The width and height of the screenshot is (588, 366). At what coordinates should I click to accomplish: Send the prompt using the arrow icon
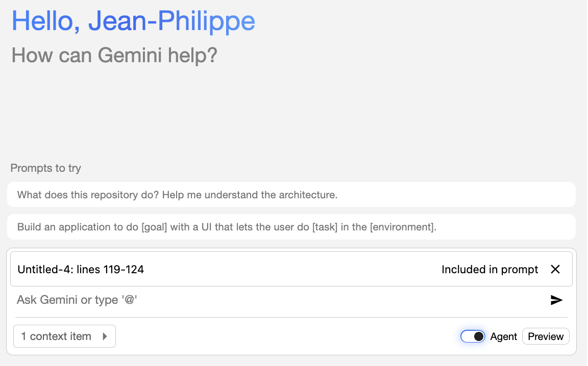point(556,300)
